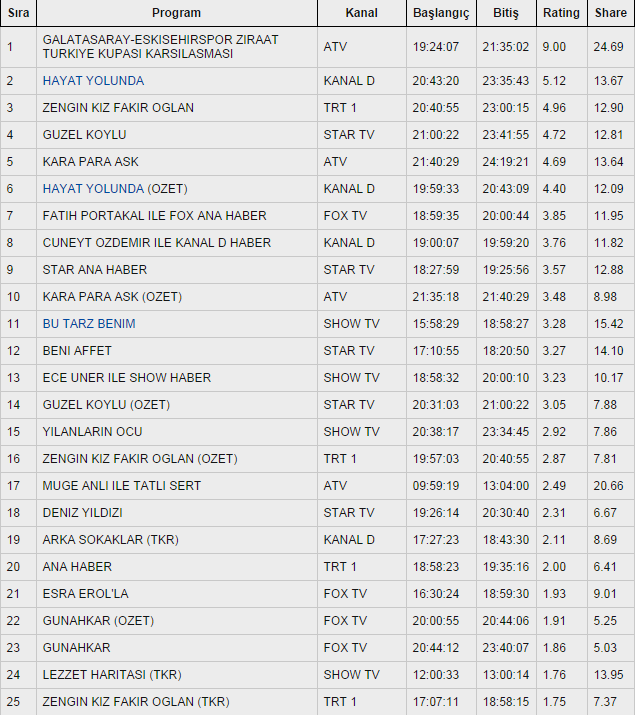
Task: Click FOX TV channel cell in row 7
Action: coord(362,216)
